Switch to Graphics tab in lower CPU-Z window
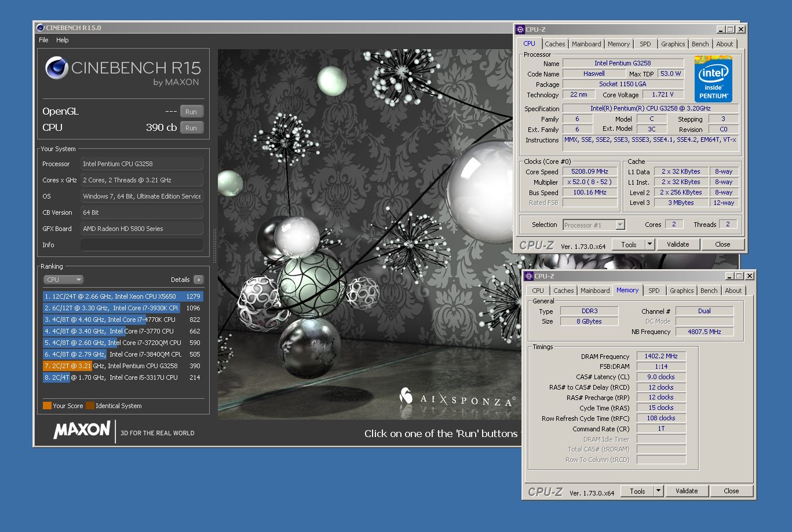792x532 pixels. pyautogui.click(x=682, y=291)
